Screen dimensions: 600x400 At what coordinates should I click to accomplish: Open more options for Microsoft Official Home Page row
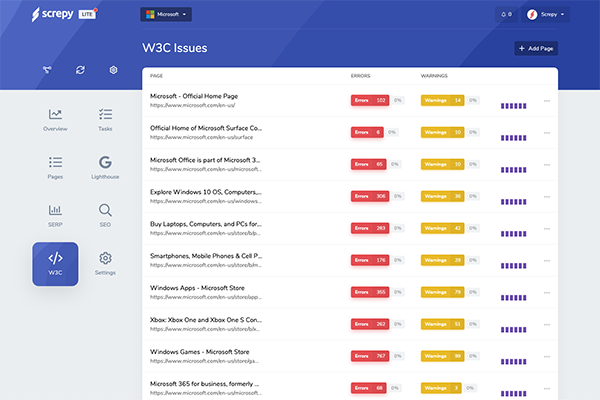pyautogui.click(x=547, y=101)
